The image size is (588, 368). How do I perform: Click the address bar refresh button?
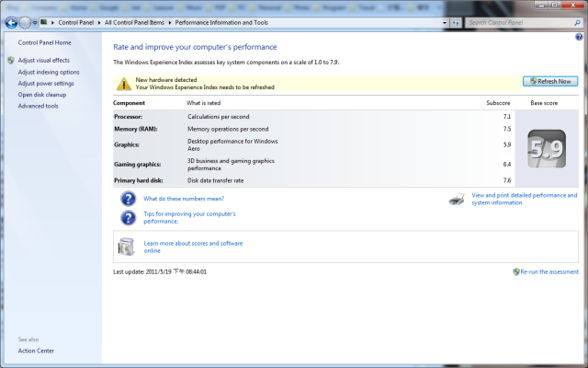(x=456, y=22)
